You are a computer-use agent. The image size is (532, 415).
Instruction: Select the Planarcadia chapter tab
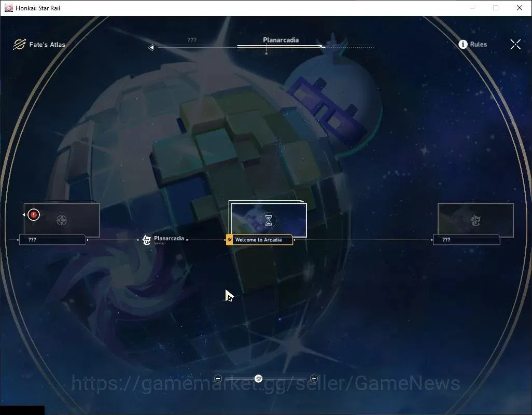281,40
